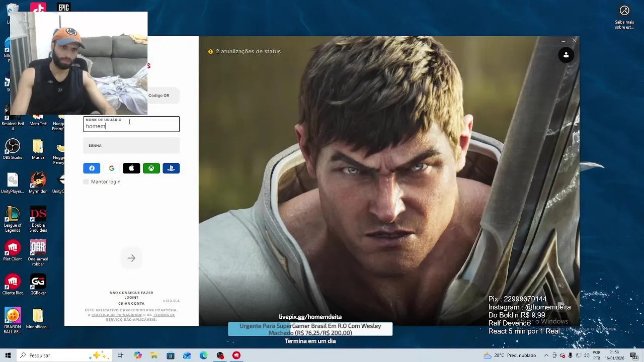Open the Myrmidon desktop shortcut

point(38,184)
